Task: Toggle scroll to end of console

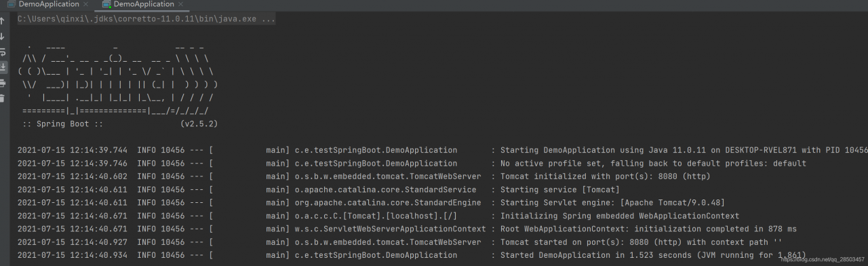Action: (3, 67)
